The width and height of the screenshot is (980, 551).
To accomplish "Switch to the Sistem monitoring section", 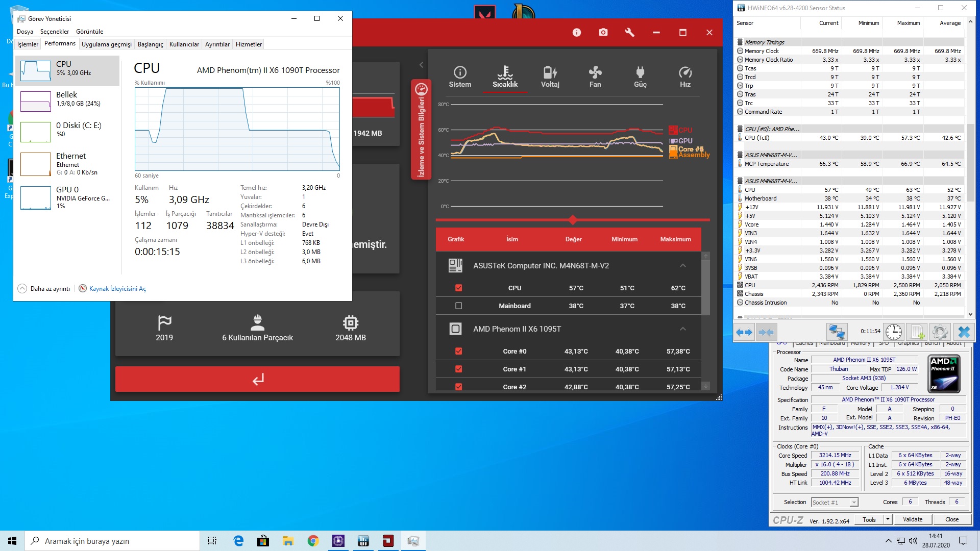I will coord(460,77).
